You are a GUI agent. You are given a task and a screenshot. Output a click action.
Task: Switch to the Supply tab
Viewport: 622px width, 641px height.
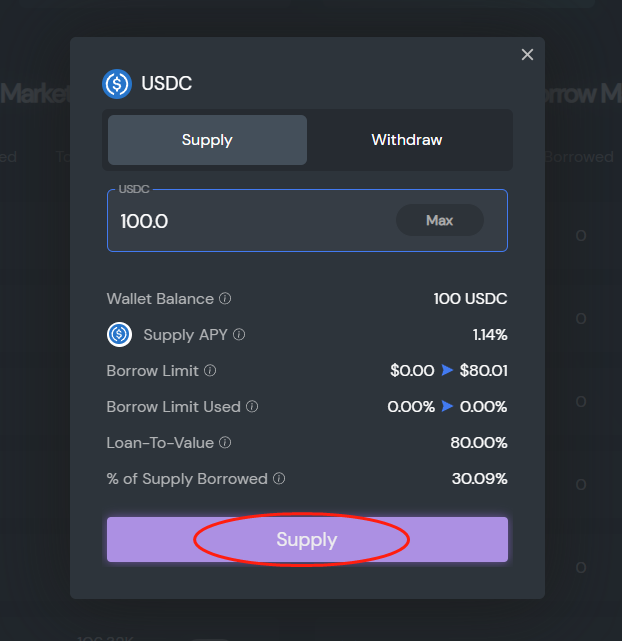[x=207, y=140]
